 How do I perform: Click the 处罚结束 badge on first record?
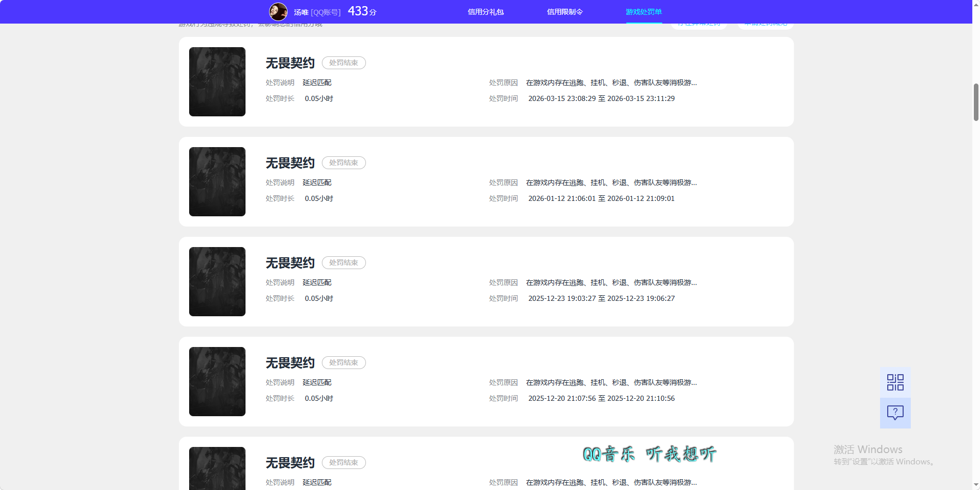[x=343, y=63]
